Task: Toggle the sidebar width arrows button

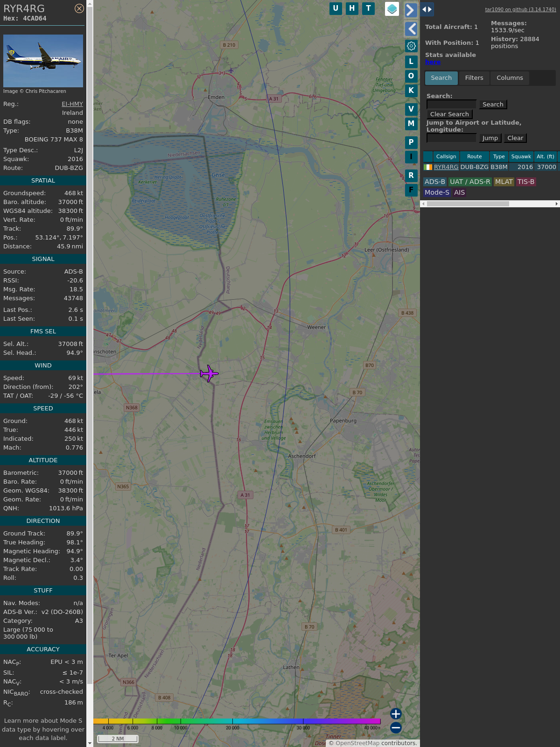Action: 427,9
